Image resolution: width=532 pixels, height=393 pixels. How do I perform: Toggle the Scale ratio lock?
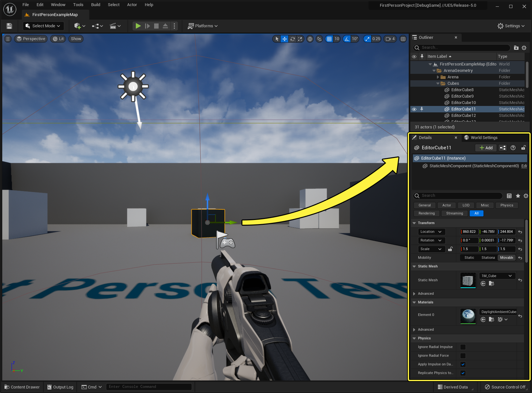(x=450, y=249)
